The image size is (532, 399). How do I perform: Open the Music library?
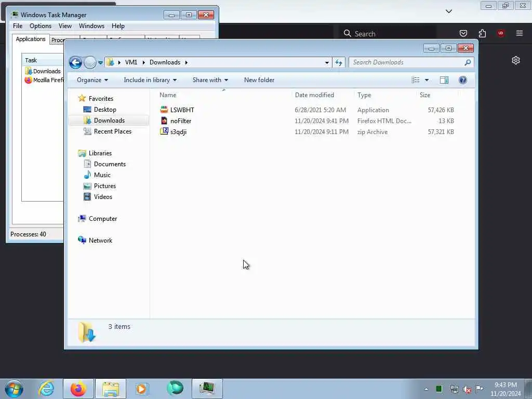pyautogui.click(x=102, y=175)
